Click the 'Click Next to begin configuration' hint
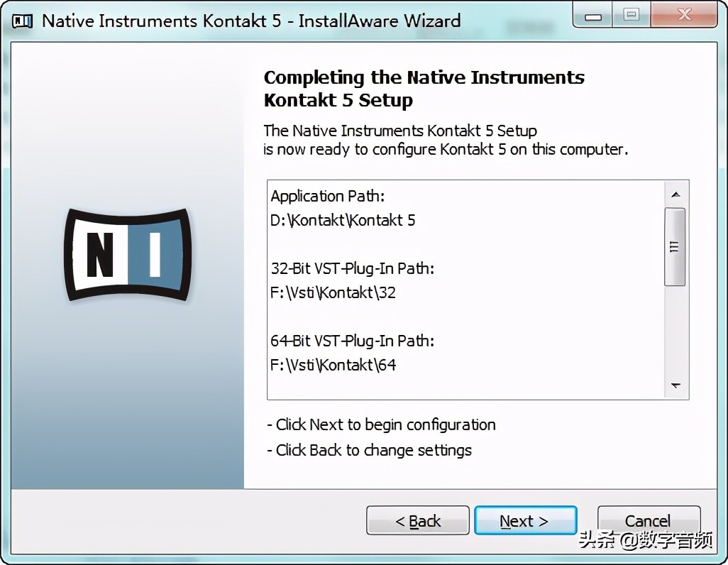 click(x=382, y=424)
